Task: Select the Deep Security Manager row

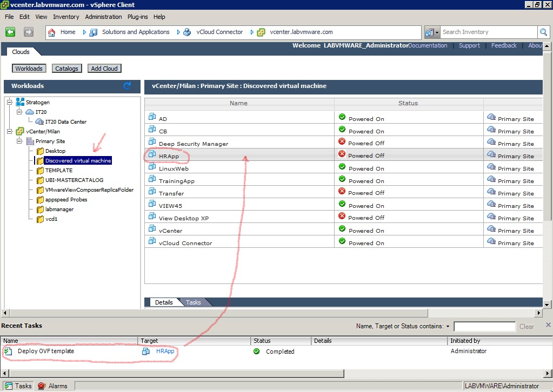Action: (x=343, y=142)
